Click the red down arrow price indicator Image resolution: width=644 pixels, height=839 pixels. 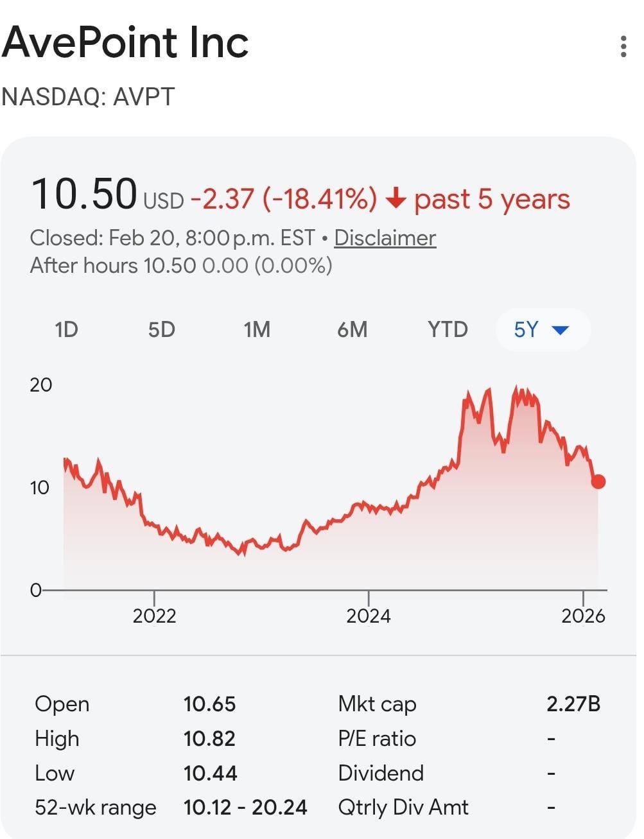pyautogui.click(x=396, y=200)
